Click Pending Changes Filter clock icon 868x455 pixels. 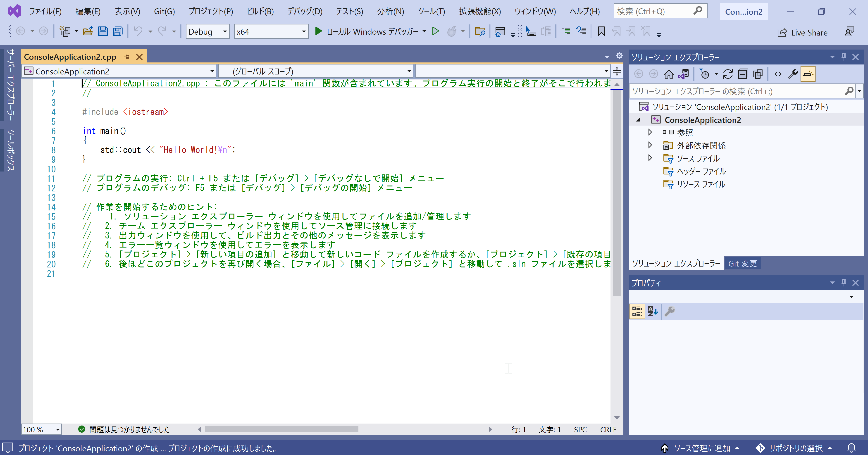[x=705, y=74]
